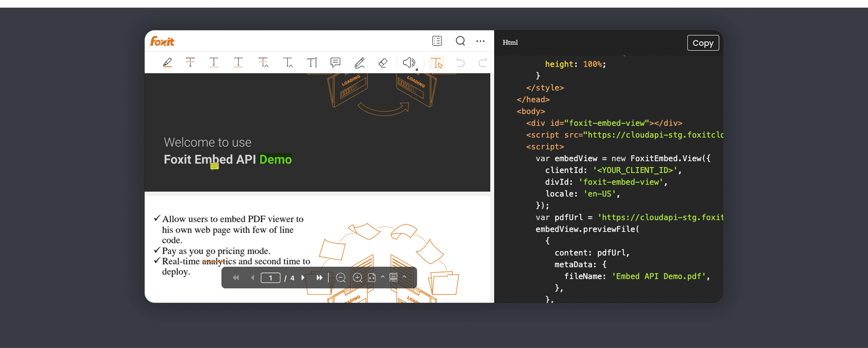Go to the first page
Viewport: 868px width, 348px height.
pyautogui.click(x=236, y=277)
